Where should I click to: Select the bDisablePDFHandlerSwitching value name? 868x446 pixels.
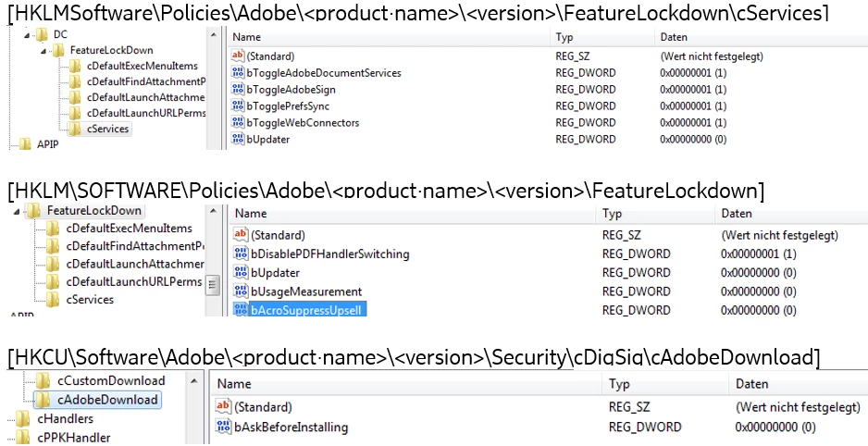[x=330, y=254]
